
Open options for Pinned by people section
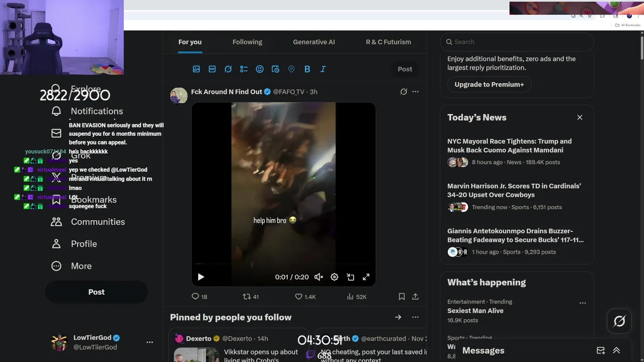point(415,317)
